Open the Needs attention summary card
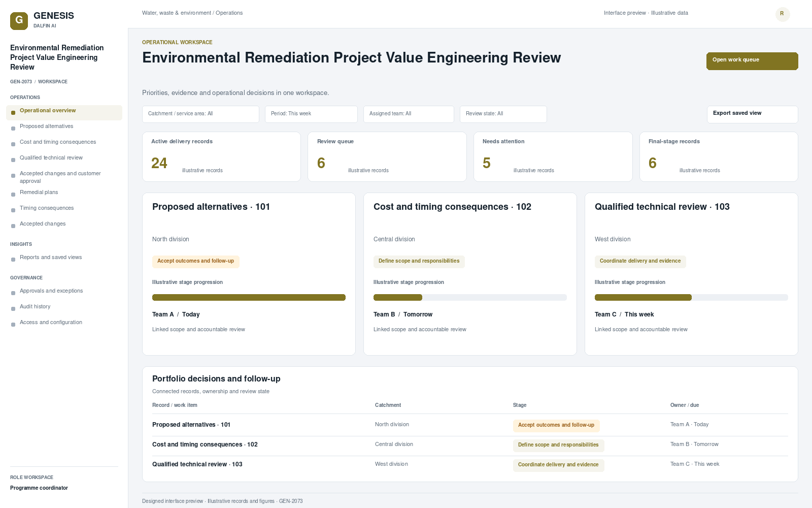 [553, 156]
